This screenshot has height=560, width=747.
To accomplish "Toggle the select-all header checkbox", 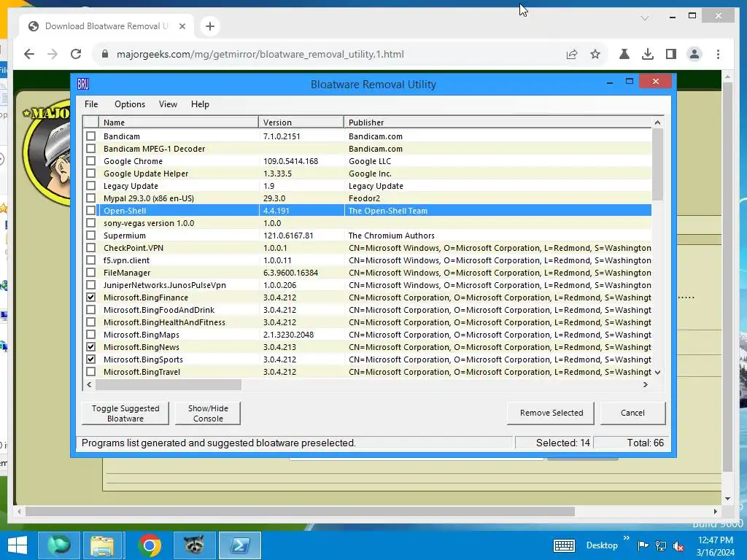I will tap(90, 122).
